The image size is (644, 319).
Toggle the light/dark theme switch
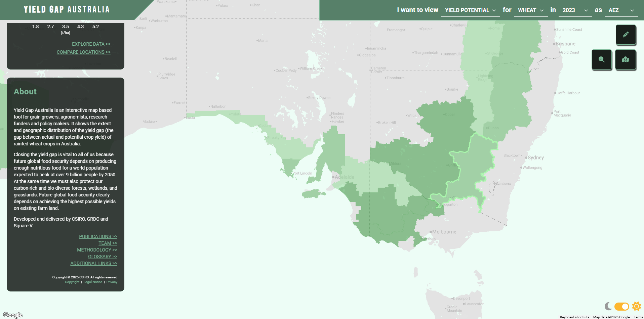tap(621, 307)
